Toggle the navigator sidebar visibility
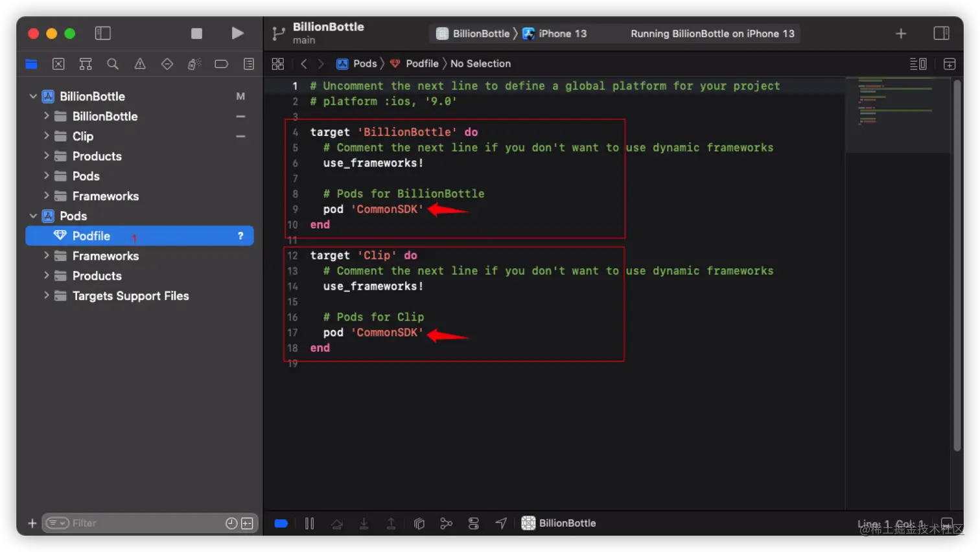 103,33
